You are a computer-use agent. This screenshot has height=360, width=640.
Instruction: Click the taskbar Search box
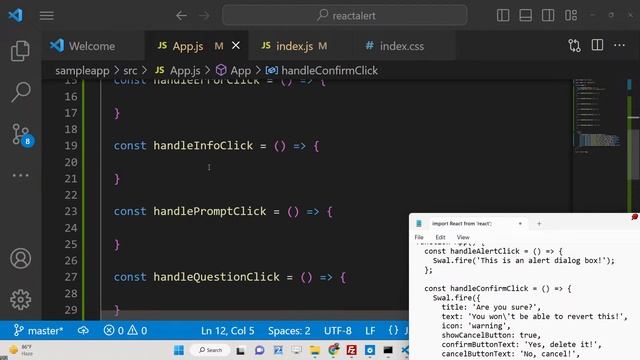[x=210, y=350]
